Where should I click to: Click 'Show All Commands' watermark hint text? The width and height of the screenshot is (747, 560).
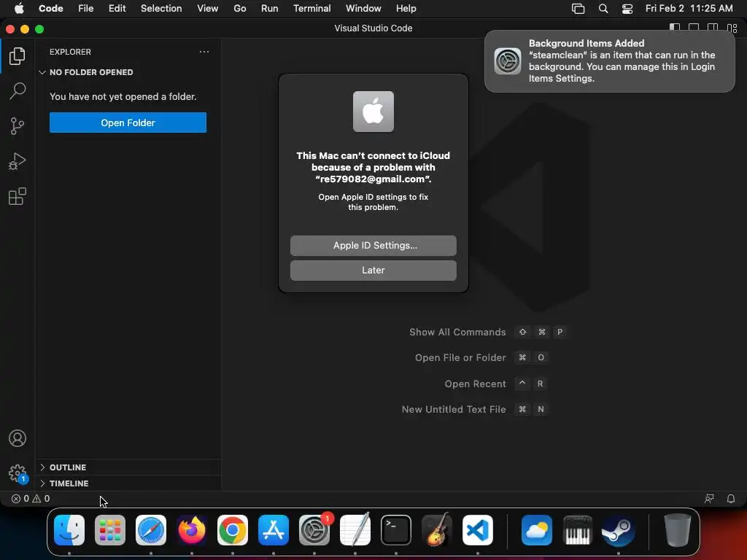tap(457, 332)
